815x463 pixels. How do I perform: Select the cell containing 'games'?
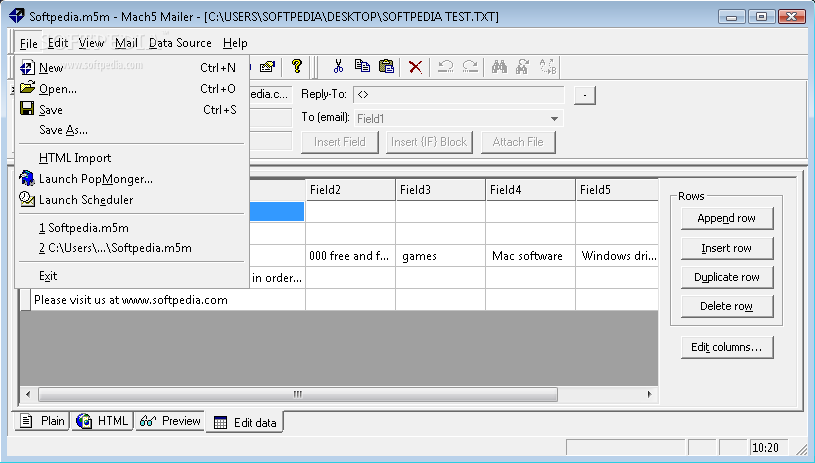point(440,256)
